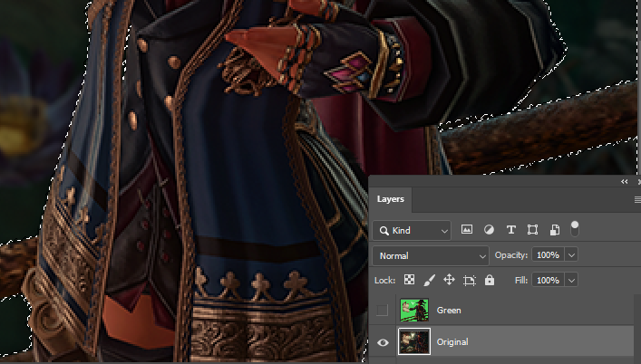Viewport: 641px width, 364px height.
Task: Click the lock position icon
Action: pos(450,281)
